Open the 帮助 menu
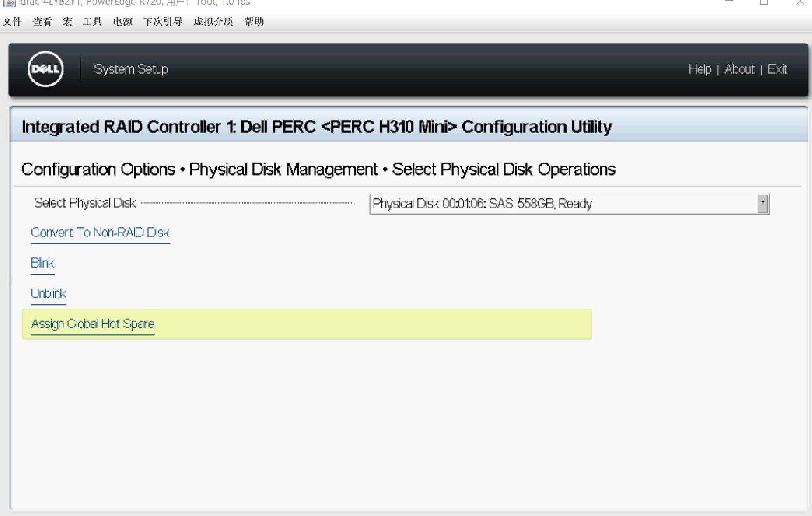Screen dimensions: 812x516 (x=254, y=21)
